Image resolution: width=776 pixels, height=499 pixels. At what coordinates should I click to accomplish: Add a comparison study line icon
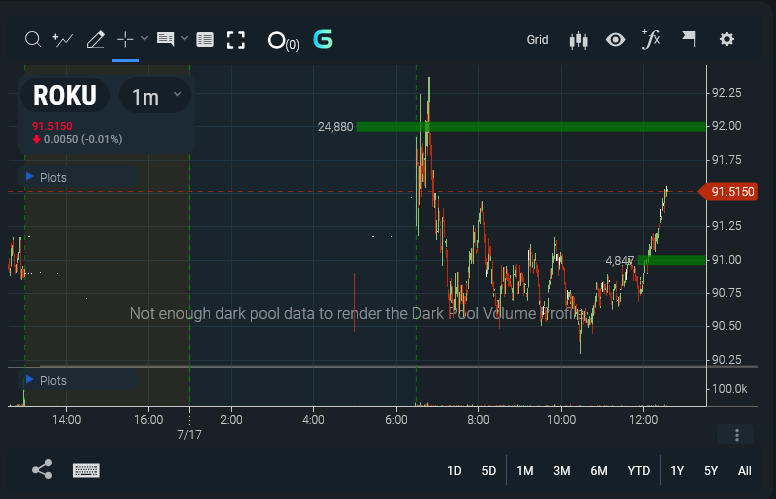click(63, 40)
